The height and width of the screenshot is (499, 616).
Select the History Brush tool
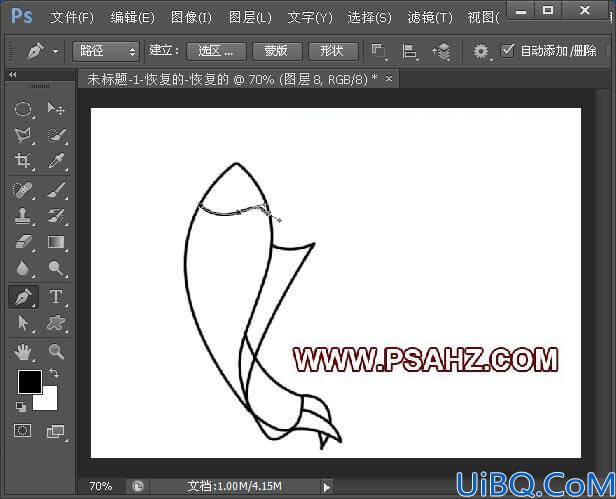coord(56,216)
